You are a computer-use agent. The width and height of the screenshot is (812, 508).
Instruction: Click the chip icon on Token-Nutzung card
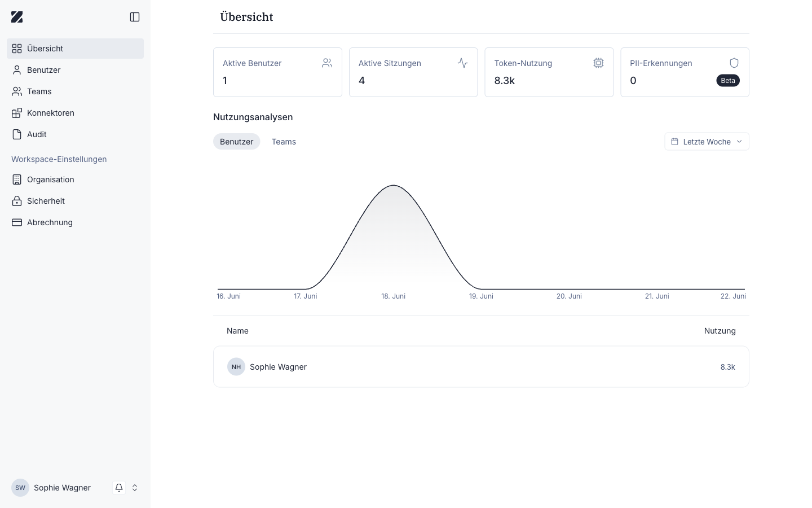[598, 63]
